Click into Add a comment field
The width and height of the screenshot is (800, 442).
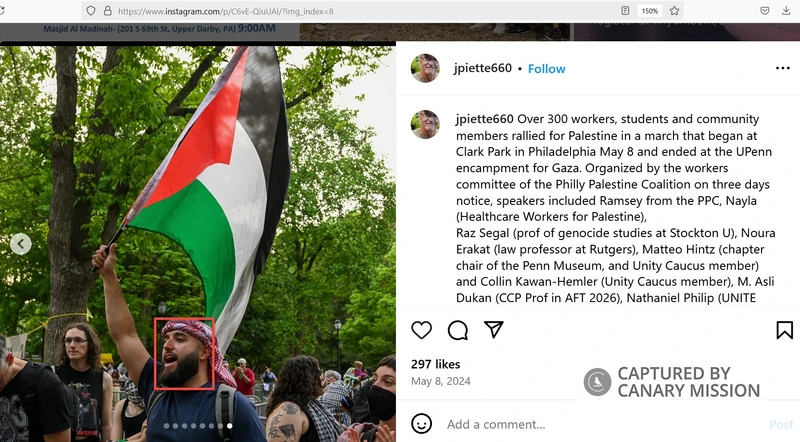pyautogui.click(x=602, y=424)
